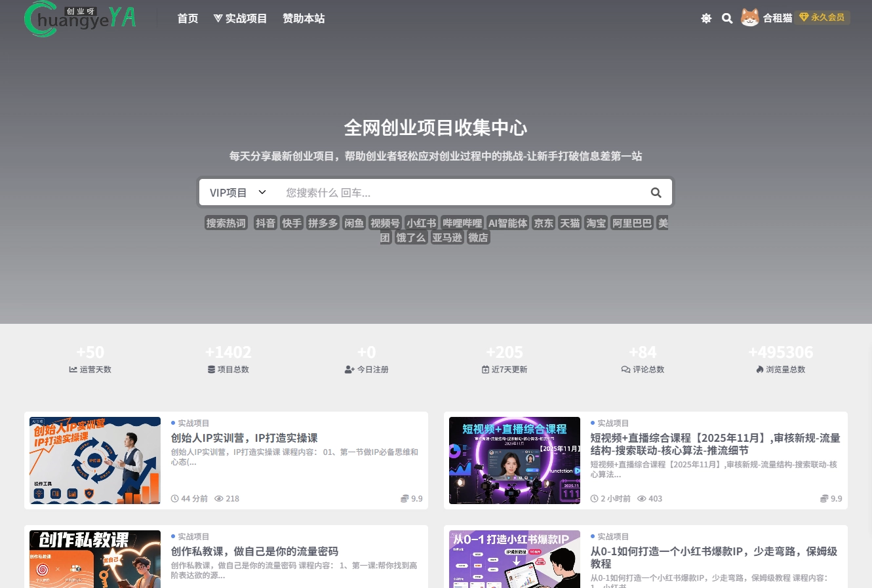Image resolution: width=872 pixels, height=588 pixels.
Task: Click the AI智能体 hot search tag
Action: [507, 223]
